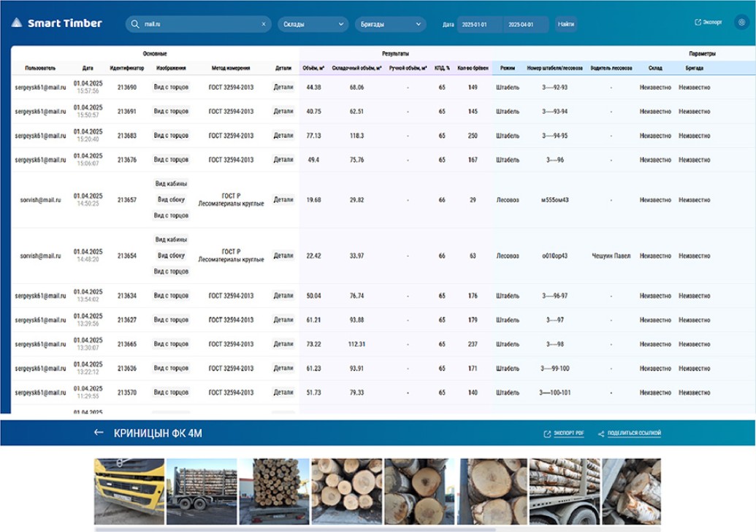The width and height of the screenshot is (756, 532).
Task: Expand the Склады dropdown
Action: (313, 24)
